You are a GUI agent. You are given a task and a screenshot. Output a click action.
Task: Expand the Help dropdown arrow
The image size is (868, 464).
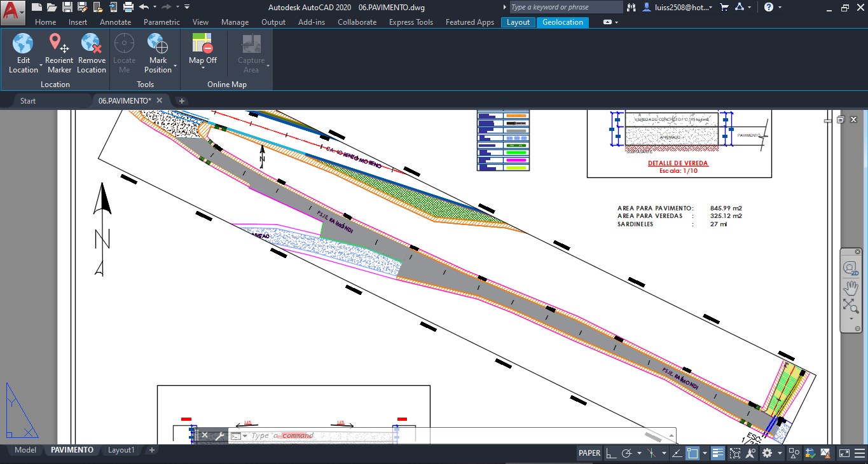coord(780,7)
